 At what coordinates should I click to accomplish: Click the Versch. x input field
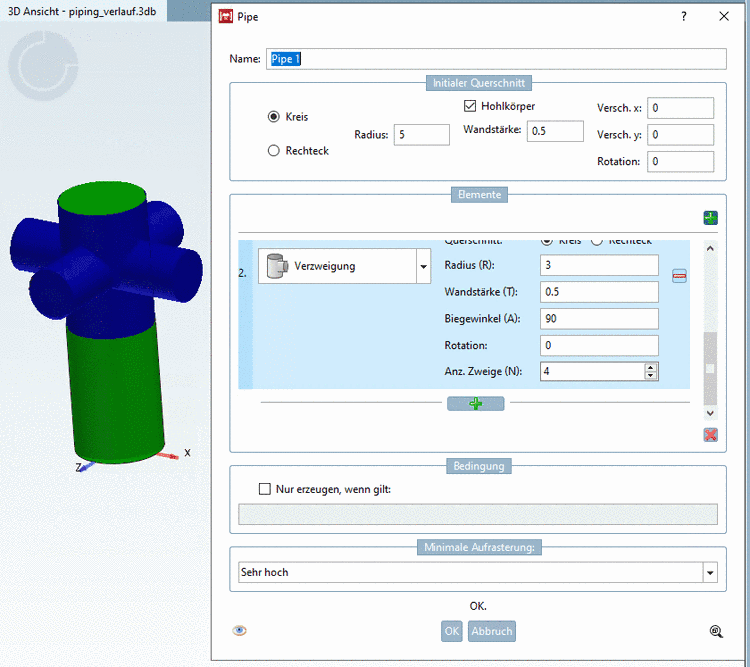coord(680,108)
